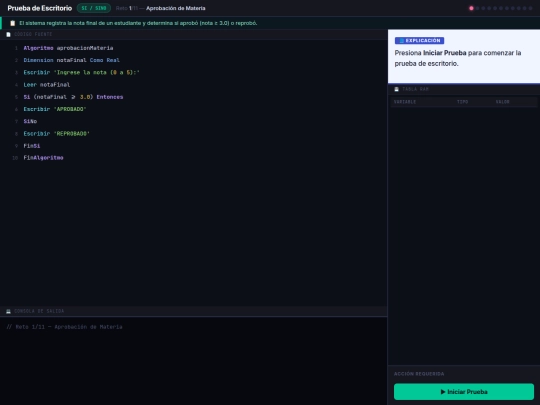This screenshot has width=540, height=405.
Task: Click the Explicación badge
Action: coord(419,41)
